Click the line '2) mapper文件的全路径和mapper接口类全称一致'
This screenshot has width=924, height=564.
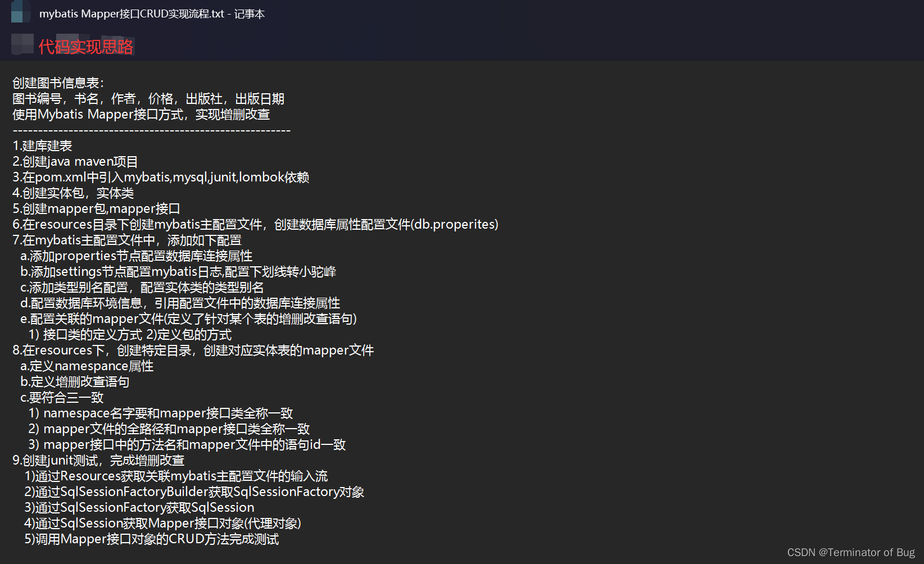click(x=169, y=429)
